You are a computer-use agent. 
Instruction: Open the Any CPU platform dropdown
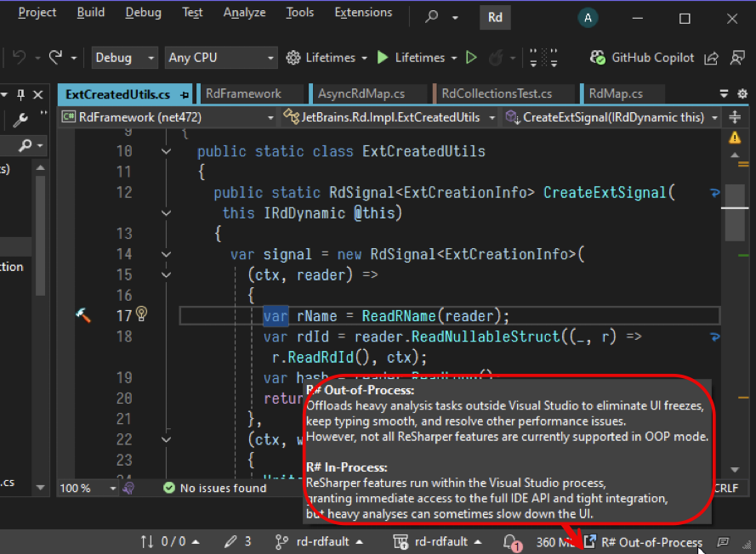click(x=221, y=58)
